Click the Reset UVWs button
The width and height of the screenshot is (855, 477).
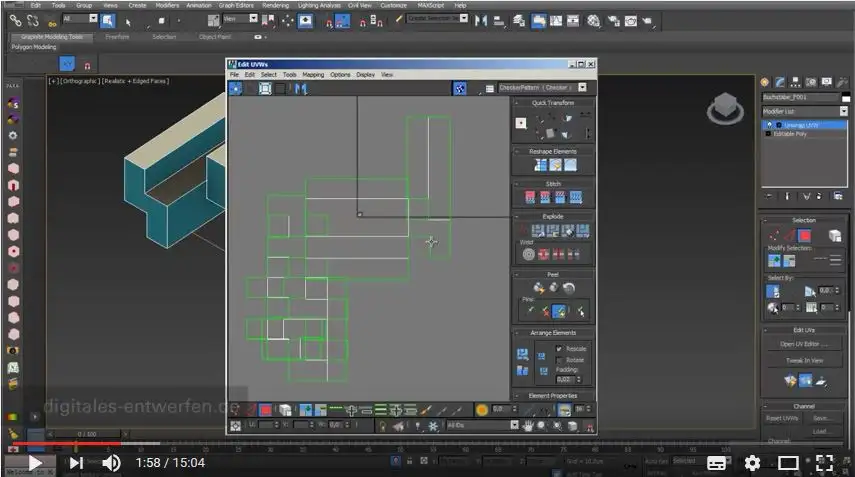782,418
